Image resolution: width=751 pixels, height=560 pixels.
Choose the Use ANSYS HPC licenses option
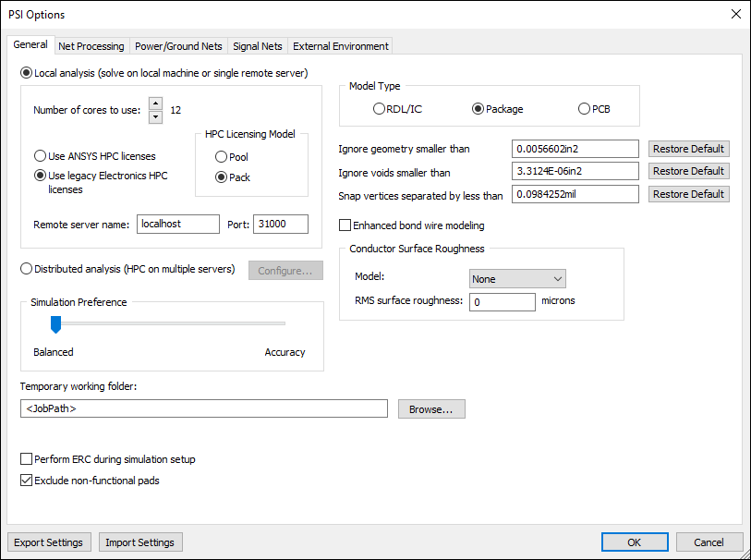(41, 156)
